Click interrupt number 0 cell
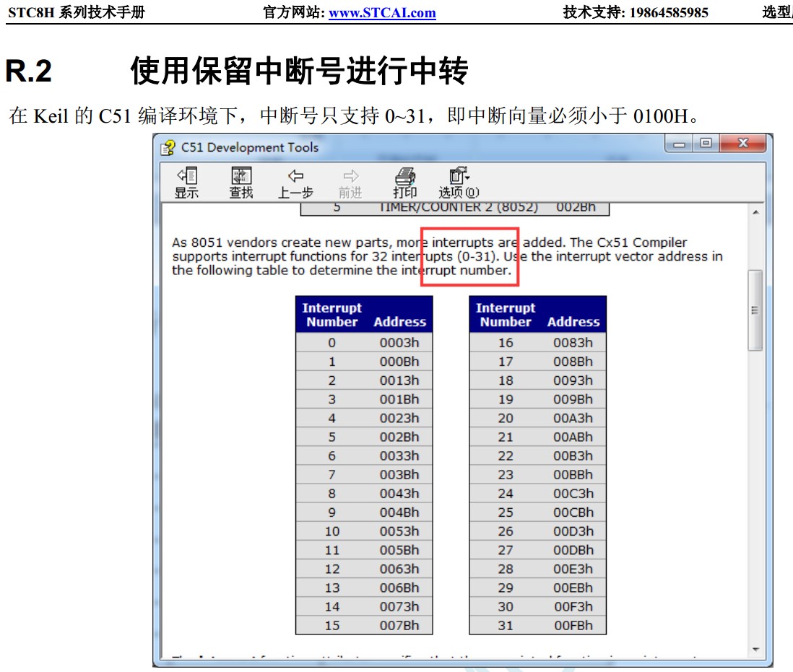Screen dimensions: 793x672 331,343
